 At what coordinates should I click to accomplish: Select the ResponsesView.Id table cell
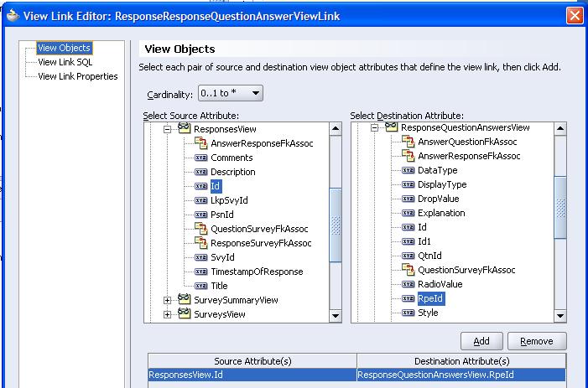[x=252, y=375]
